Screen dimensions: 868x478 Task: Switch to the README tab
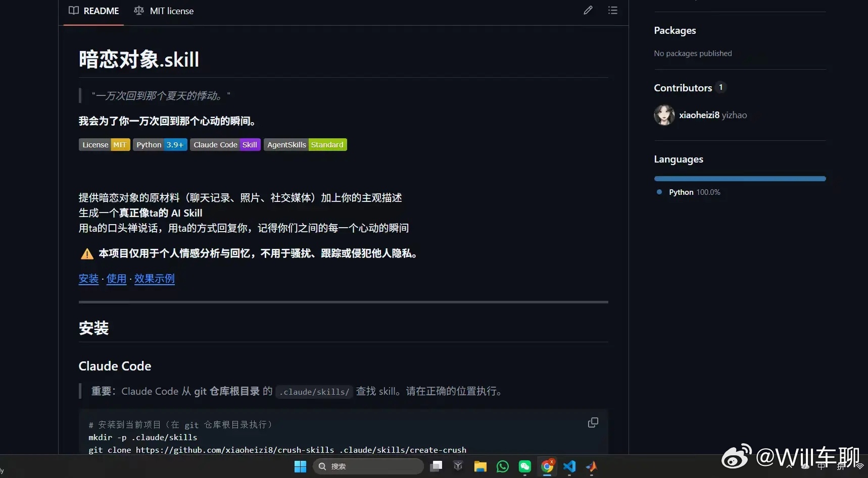click(x=101, y=11)
